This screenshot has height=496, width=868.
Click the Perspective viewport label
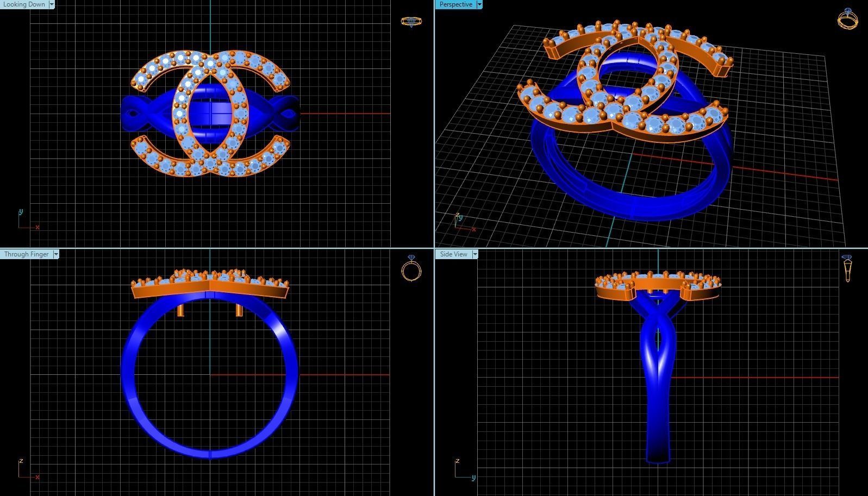pos(455,4)
